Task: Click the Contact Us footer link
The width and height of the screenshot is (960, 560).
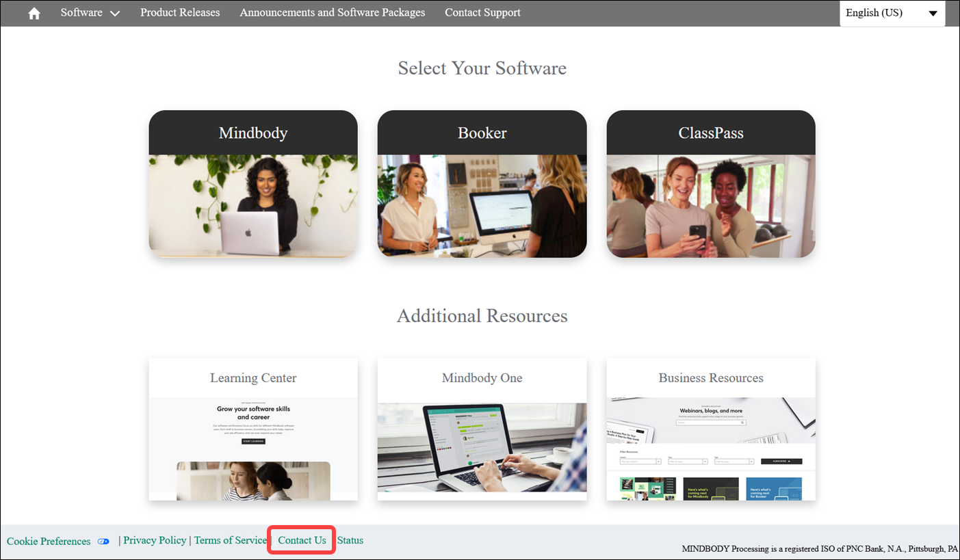Action: tap(302, 540)
